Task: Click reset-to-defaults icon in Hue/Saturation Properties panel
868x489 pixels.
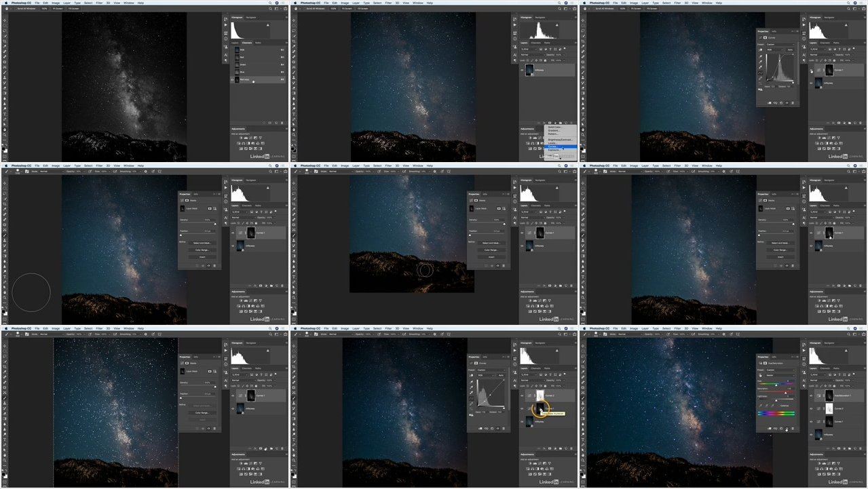Action: [x=781, y=429]
